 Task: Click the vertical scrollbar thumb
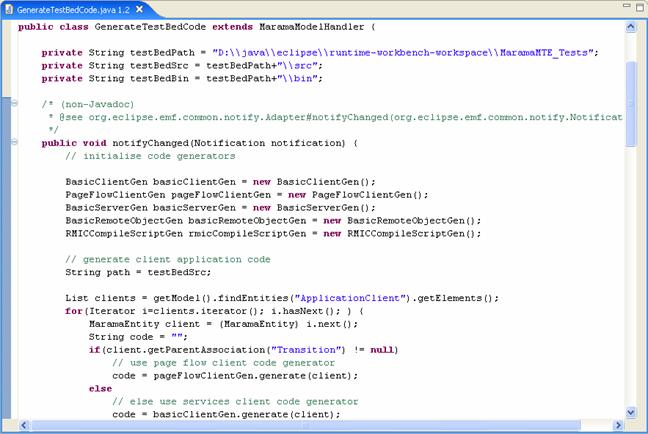tap(631, 103)
